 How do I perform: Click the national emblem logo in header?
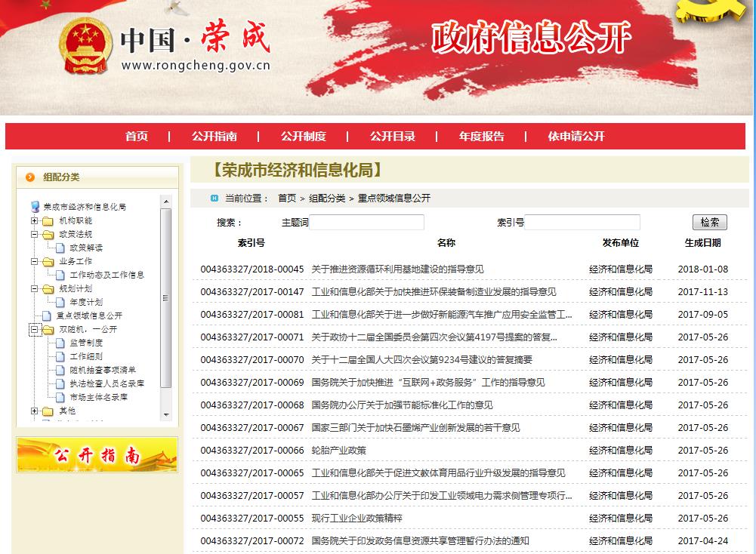pos(85,44)
